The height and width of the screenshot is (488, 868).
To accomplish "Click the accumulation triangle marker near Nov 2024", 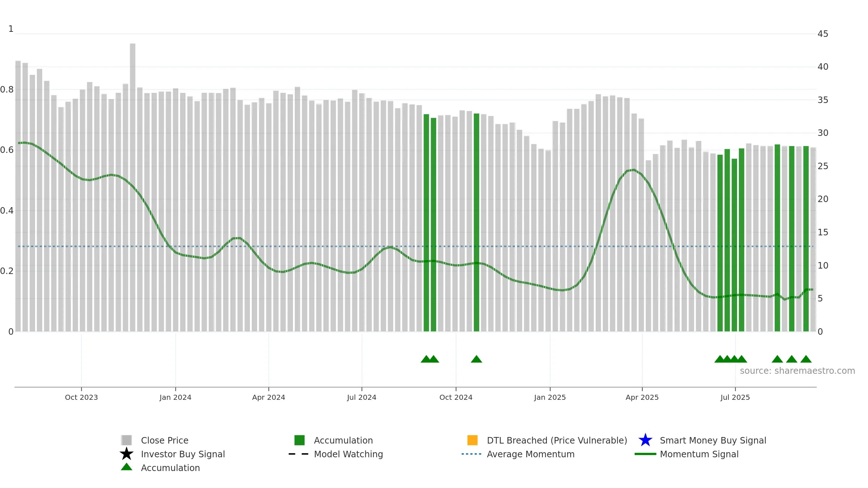I will pyautogui.click(x=476, y=359).
